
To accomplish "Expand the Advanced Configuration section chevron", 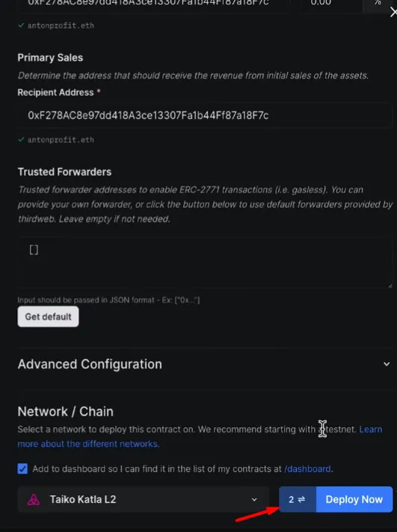I will (387, 364).
